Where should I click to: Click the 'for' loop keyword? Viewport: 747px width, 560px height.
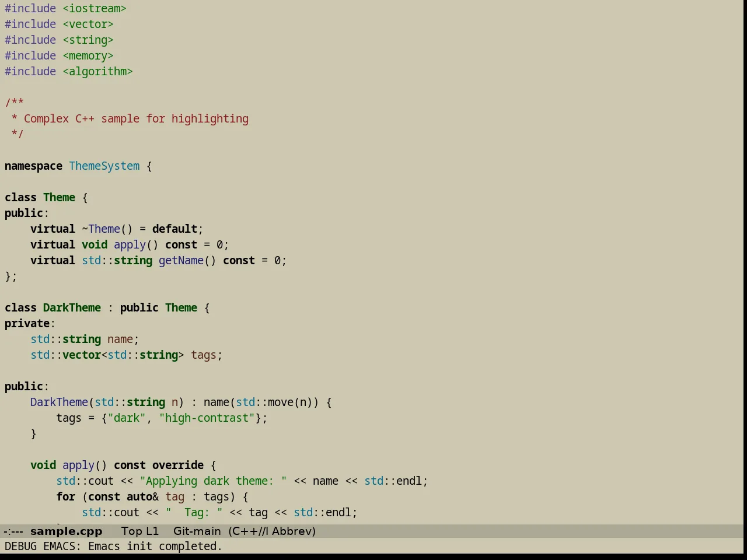click(x=65, y=497)
